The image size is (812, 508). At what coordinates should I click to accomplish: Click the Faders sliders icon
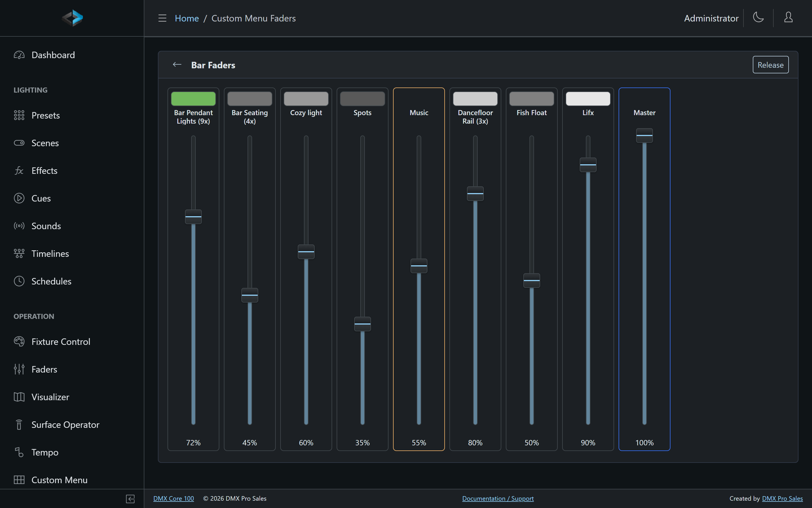point(19,369)
